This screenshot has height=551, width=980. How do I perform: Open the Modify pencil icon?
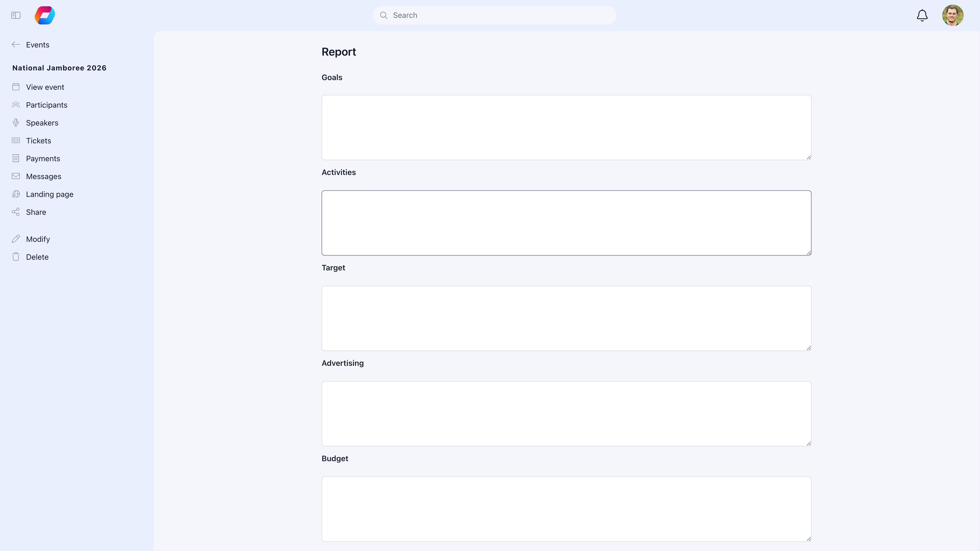pyautogui.click(x=16, y=239)
